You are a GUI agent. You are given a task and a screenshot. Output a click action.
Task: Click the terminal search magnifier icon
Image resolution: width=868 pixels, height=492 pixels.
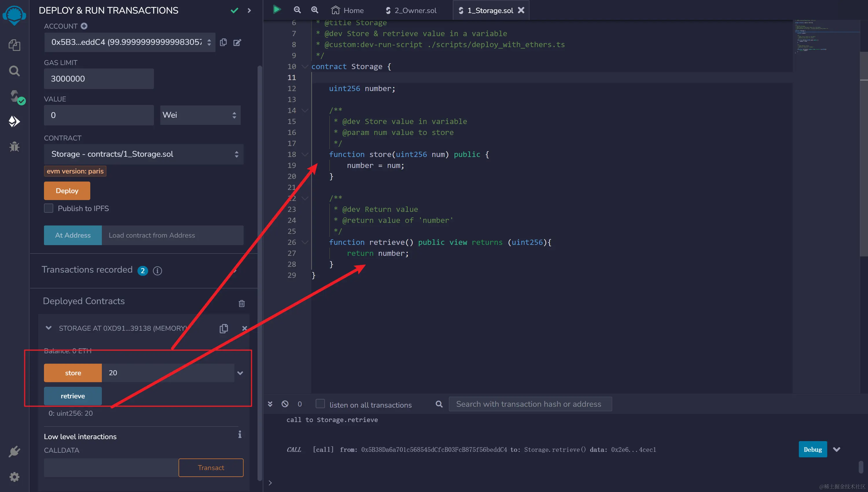(x=439, y=404)
